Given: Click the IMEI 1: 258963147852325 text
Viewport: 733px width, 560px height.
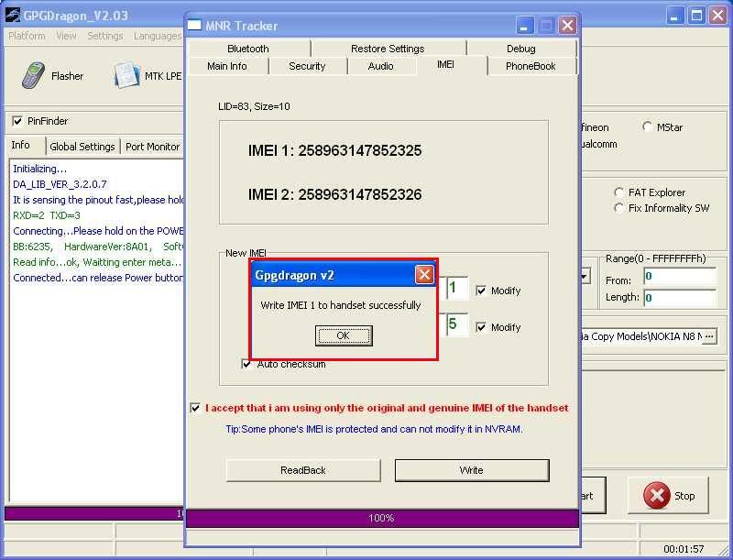Looking at the screenshot, I should pos(334,150).
